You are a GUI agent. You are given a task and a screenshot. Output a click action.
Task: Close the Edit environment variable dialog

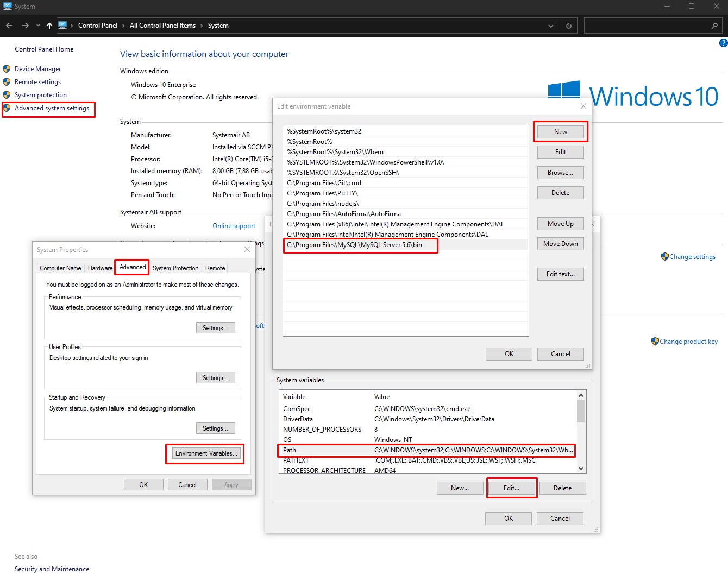[x=583, y=106]
